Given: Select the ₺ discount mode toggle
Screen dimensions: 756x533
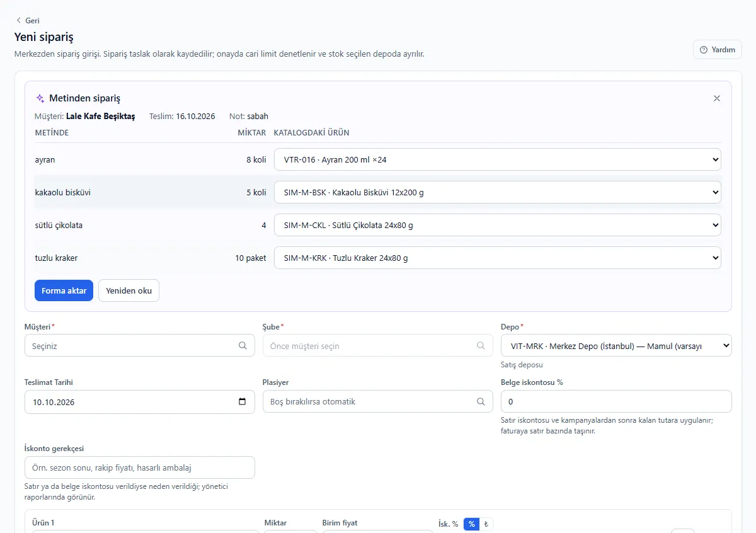Looking at the screenshot, I should click(486, 524).
